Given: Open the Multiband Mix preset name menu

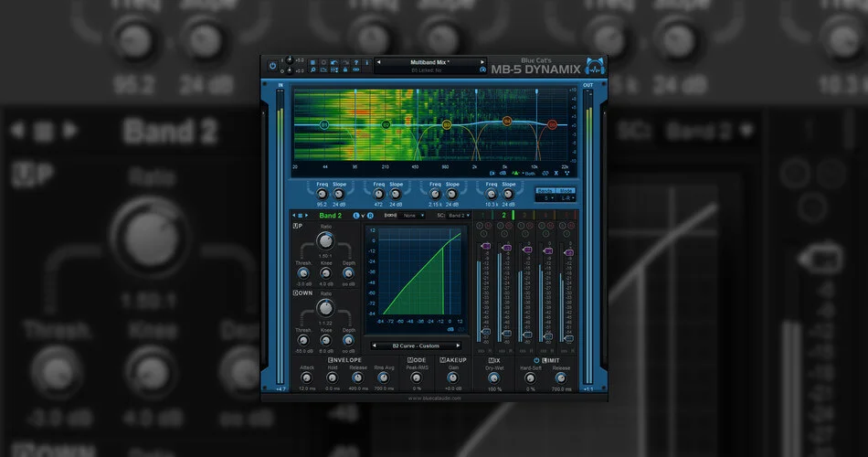Looking at the screenshot, I should [x=429, y=62].
